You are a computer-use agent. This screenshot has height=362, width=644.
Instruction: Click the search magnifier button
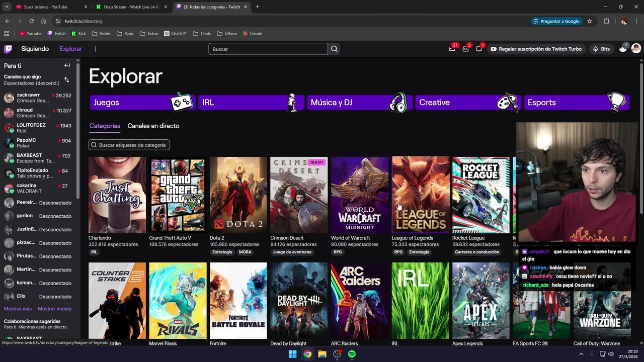coord(334,49)
